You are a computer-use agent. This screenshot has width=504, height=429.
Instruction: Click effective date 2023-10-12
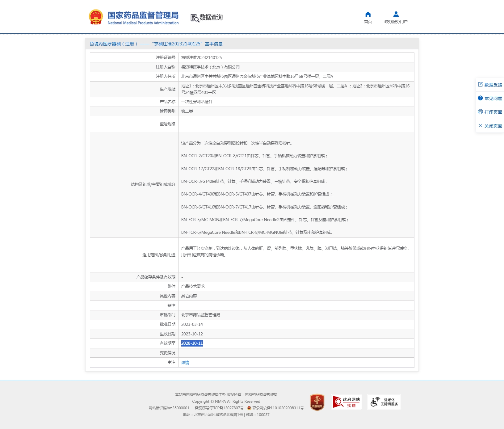[x=192, y=334]
